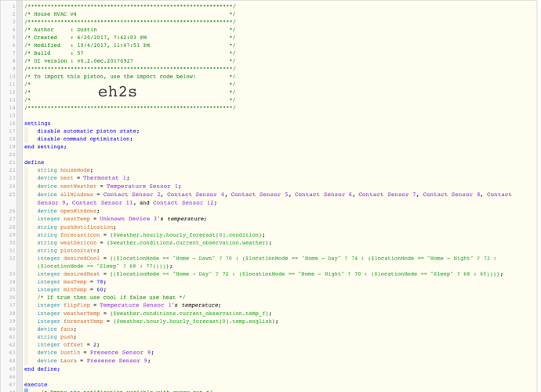Click the settings keyword
541x392 pixels.
38,123
